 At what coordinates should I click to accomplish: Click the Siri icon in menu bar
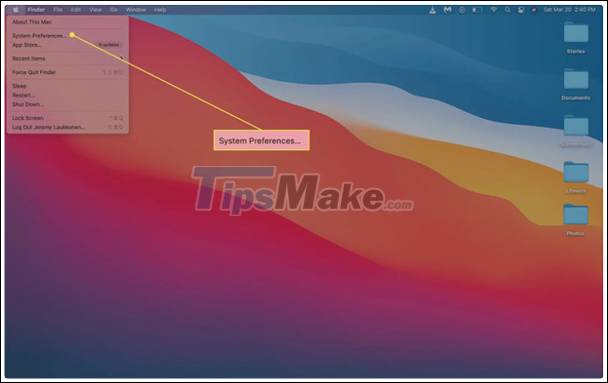(534, 10)
